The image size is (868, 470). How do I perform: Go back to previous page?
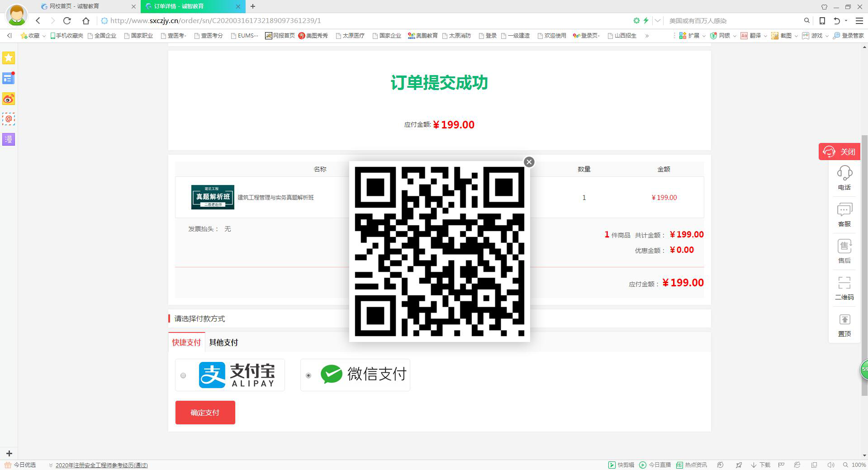point(38,20)
